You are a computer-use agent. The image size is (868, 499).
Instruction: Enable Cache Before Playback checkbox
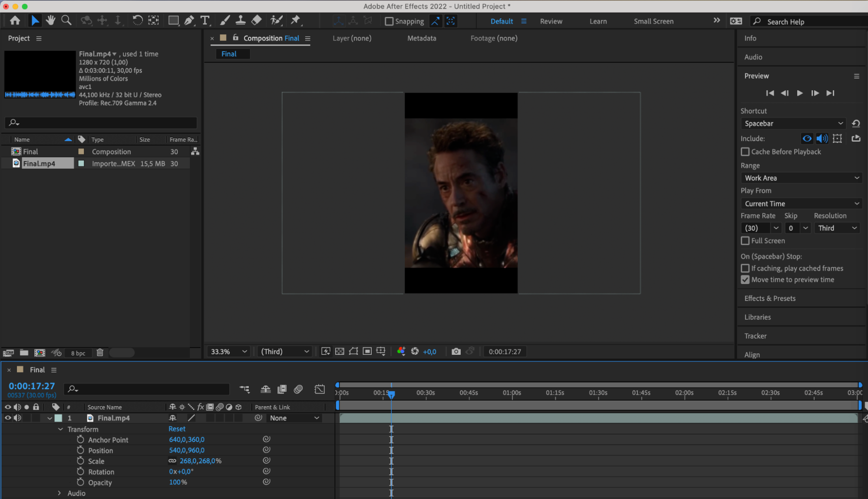(x=745, y=152)
